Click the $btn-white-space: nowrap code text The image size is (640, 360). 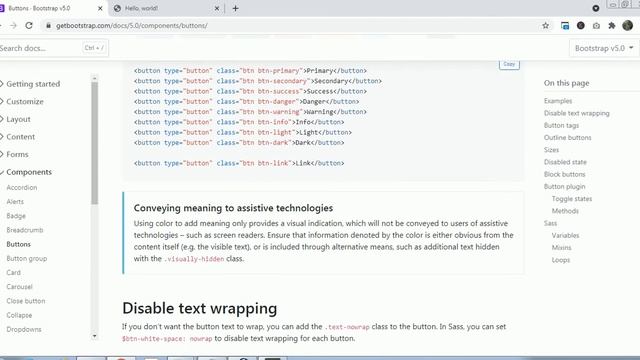167,339
